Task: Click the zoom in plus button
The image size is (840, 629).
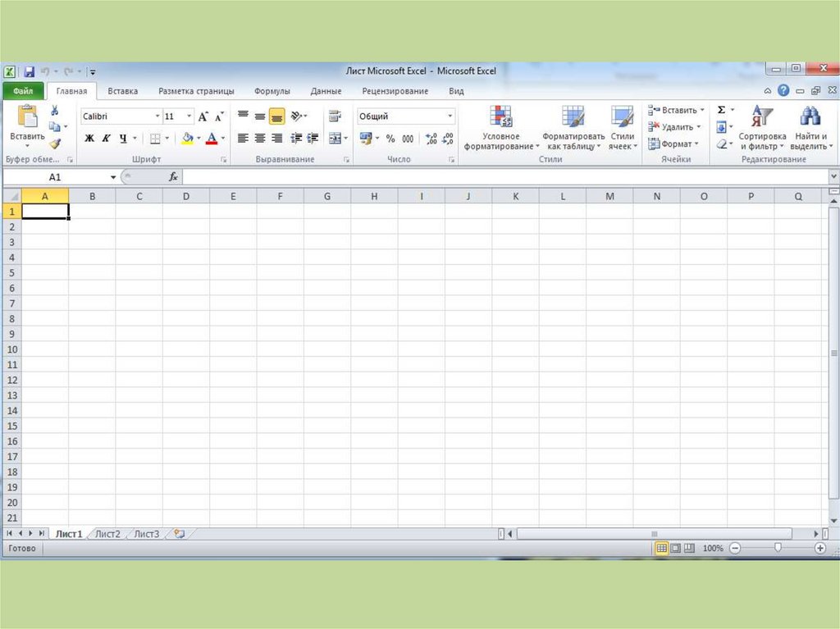Action: (x=820, y=548)
